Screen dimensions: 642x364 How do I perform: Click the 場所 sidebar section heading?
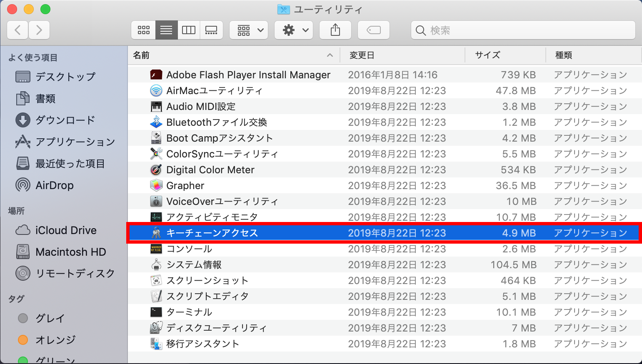pyautogui.click(x=16, y=211)
